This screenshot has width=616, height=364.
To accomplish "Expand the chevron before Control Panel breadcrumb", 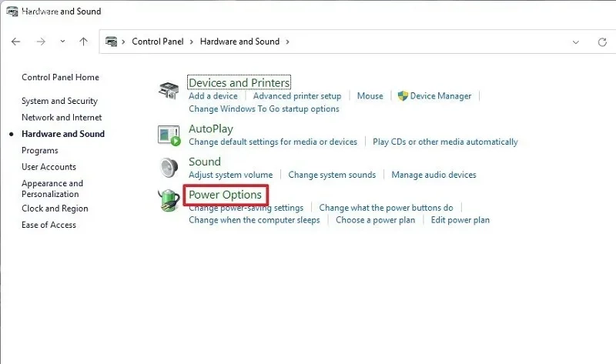I will (123, 42).
